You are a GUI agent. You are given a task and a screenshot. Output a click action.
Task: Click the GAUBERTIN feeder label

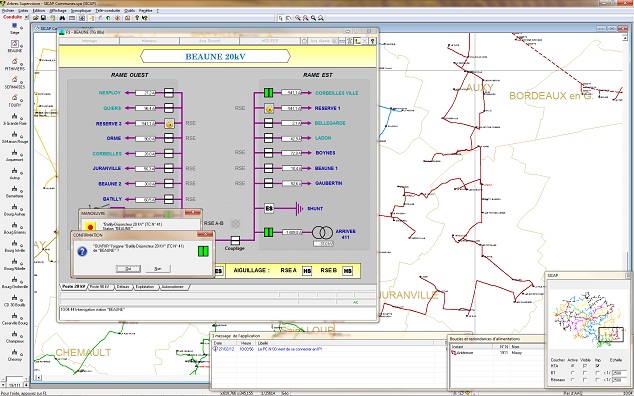tap(328, 183)
